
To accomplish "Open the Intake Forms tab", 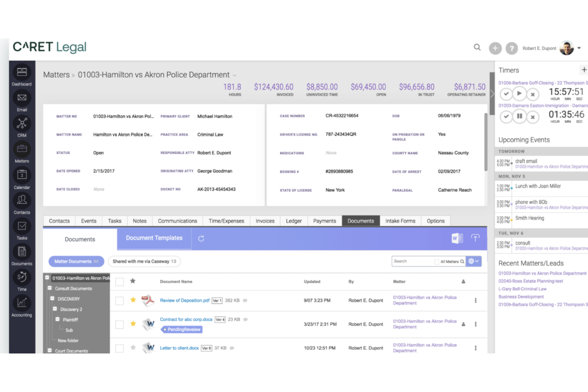I will click(x=400, y=221).
